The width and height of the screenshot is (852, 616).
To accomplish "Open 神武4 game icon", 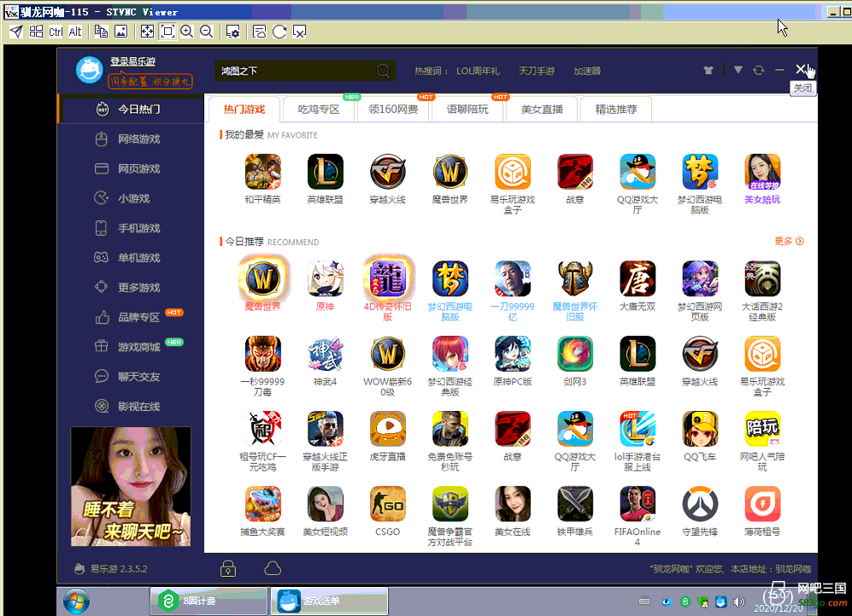I will [x=325, y=354].
